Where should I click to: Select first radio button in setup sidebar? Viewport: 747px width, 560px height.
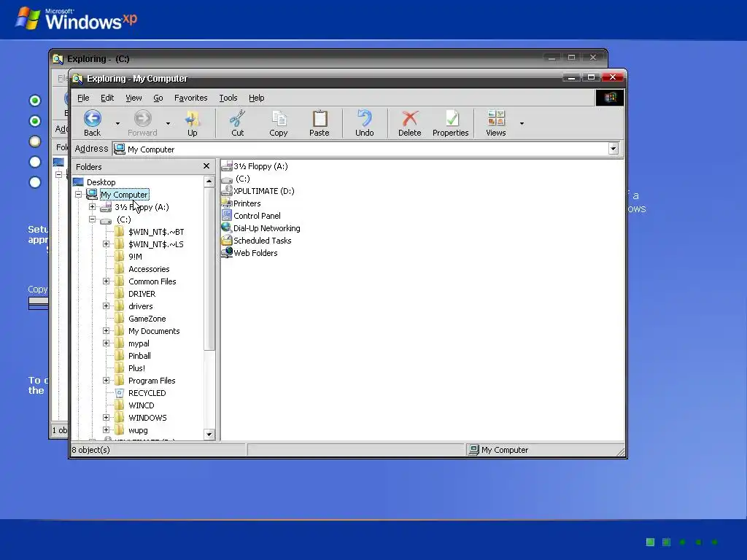35,101
